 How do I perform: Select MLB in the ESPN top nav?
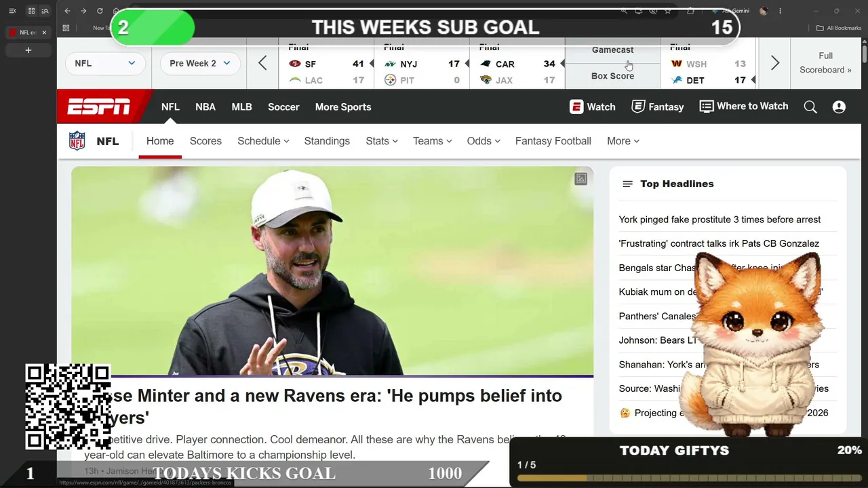pyautogui.click(x=241, y=107)
